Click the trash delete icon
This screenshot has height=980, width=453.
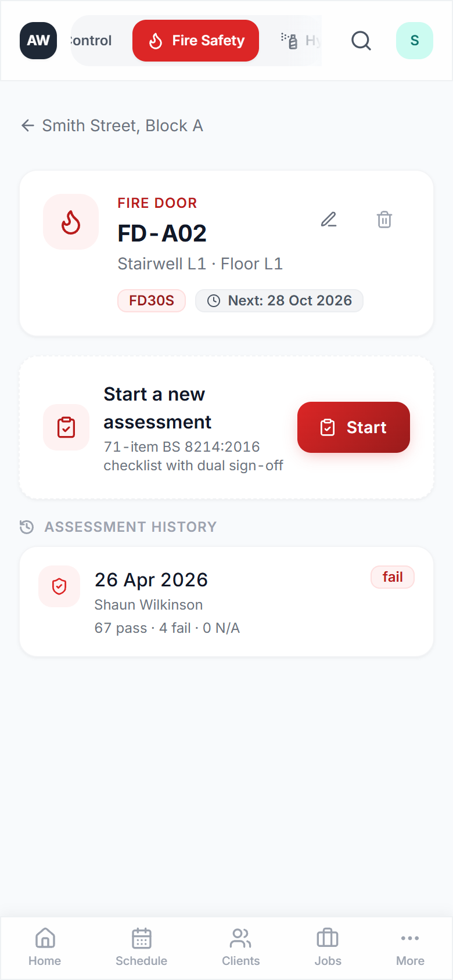[384, 219]
